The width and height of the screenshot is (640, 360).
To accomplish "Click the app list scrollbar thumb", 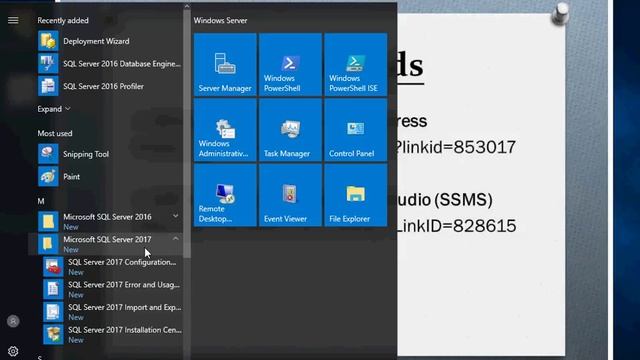I will pos(187,134).
